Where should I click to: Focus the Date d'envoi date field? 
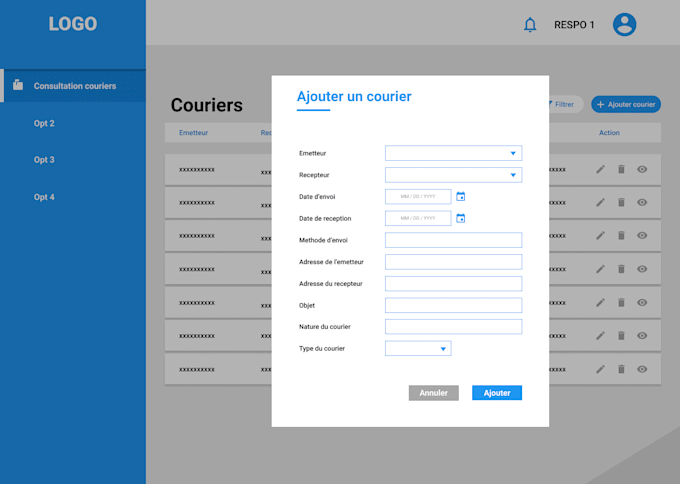(418, 196)
